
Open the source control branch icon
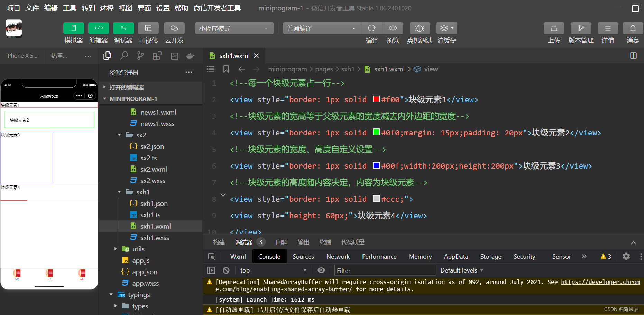point(140,56)
